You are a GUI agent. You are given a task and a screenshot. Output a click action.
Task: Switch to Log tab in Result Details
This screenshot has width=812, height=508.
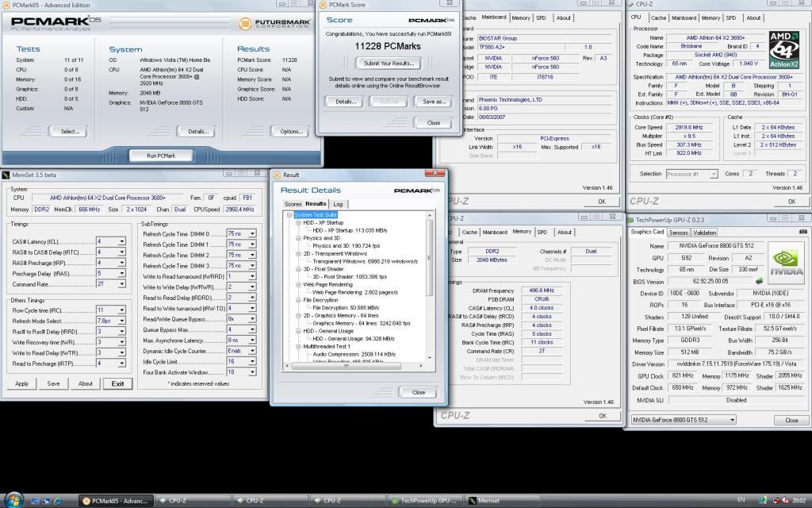[338, 204]
